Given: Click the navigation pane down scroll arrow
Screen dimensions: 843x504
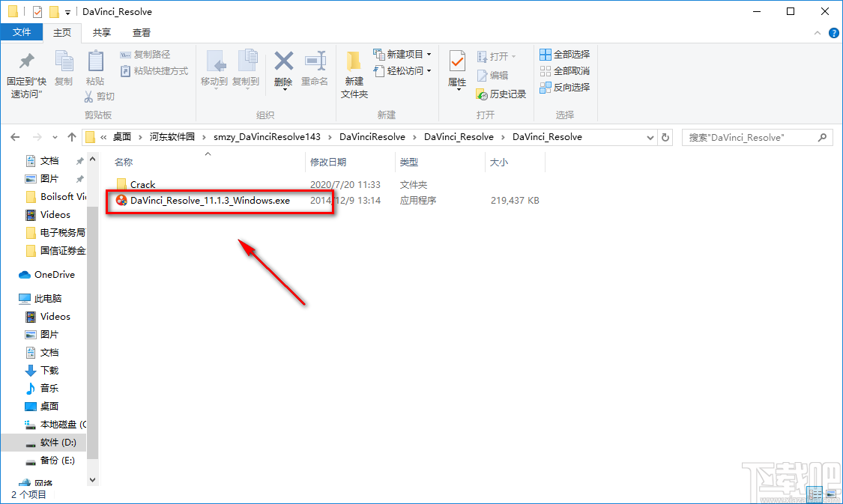Looking at the screenshot, I should click(x=92, y=480).
